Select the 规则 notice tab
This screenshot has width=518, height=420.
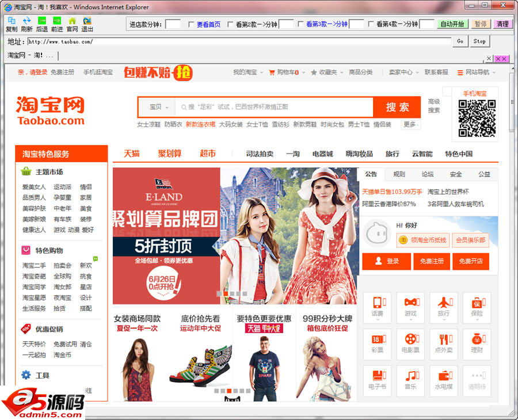tap(399, 174)
